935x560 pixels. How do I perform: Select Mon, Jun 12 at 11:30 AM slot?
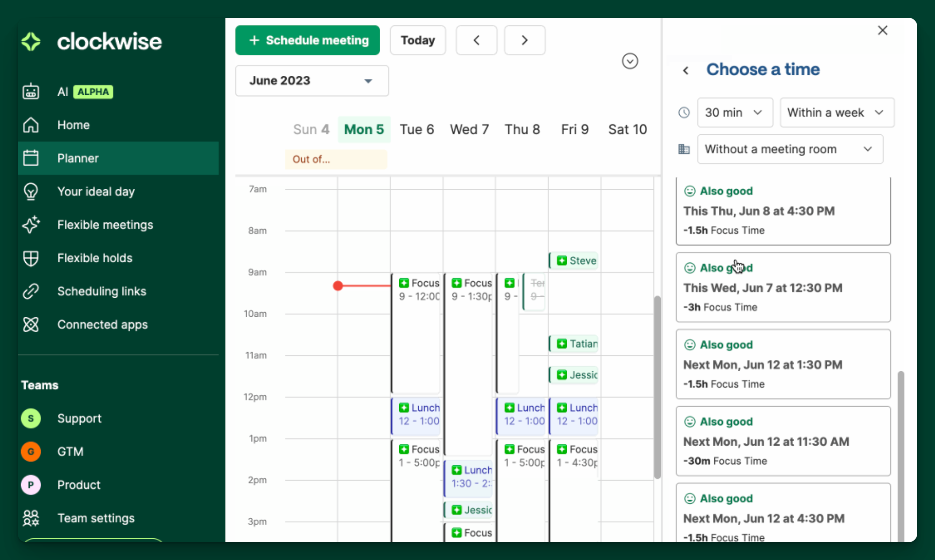(783, 441)
